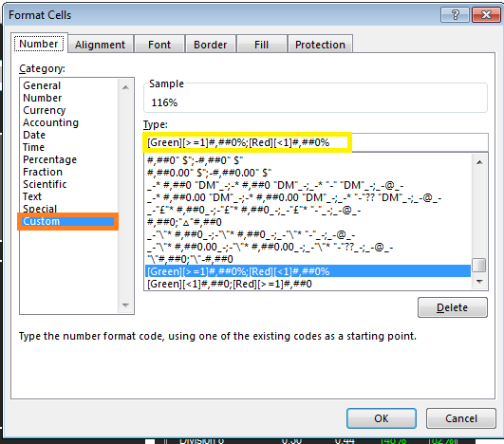The width and height of the screenshot is (504, 444).
Task: Click the format list scrollbar thumb
Action: (479, 266)
